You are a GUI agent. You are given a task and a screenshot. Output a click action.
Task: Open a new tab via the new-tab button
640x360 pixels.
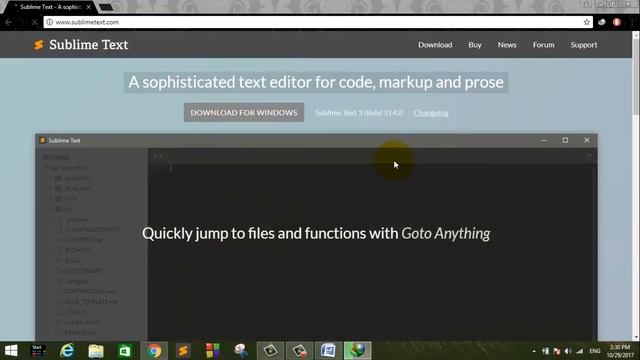[106, 7]
